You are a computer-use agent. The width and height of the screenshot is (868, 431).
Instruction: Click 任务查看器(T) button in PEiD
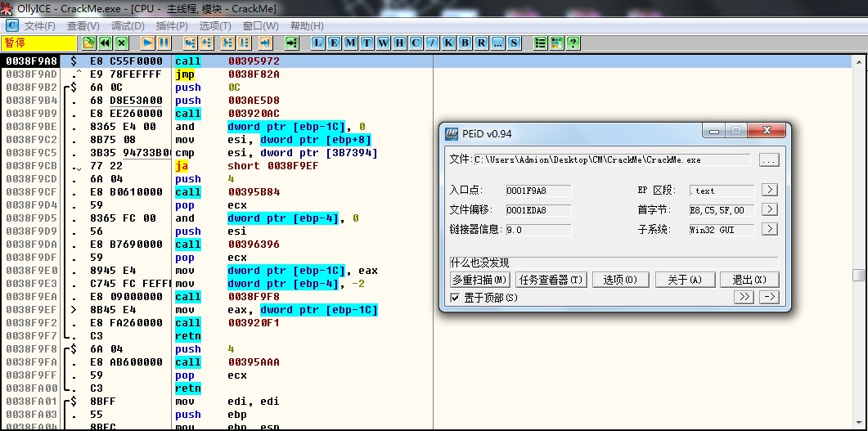click(551, 280)
